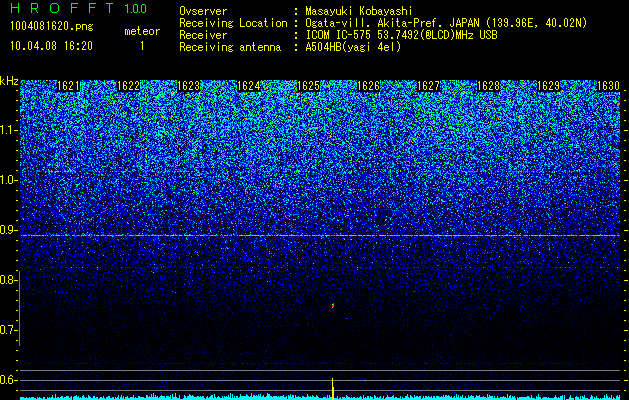Click the time marker 1628
The height and width of the screenshot is (400, 629).
(488, 86)
